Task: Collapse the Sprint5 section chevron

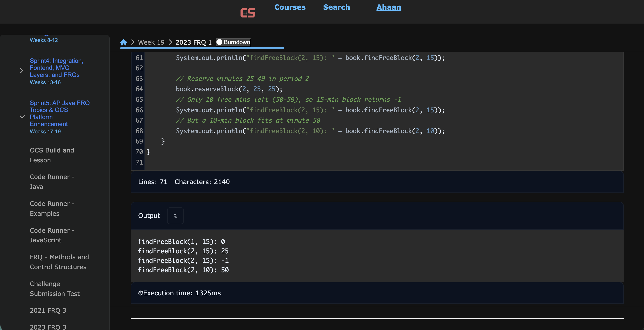Action: 22,117
